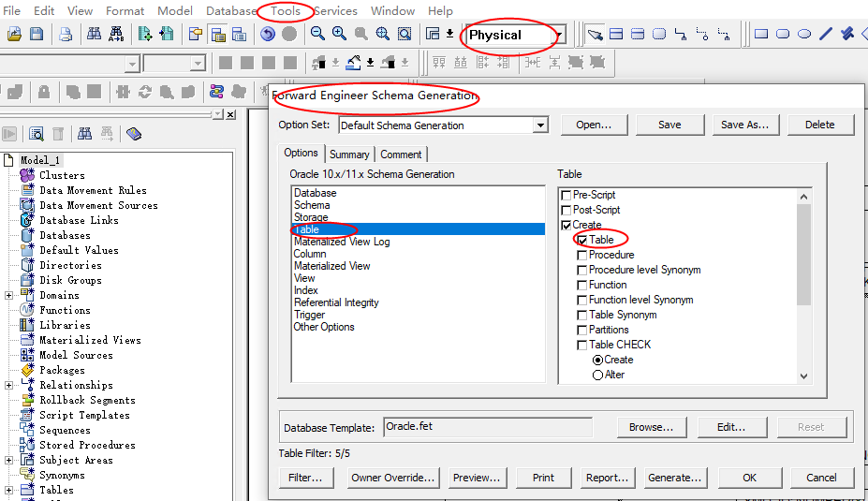Viewport: 868px width, 501px height.
Task: Select the rounded-corner entity tool
Action: [x=659, y=35]
